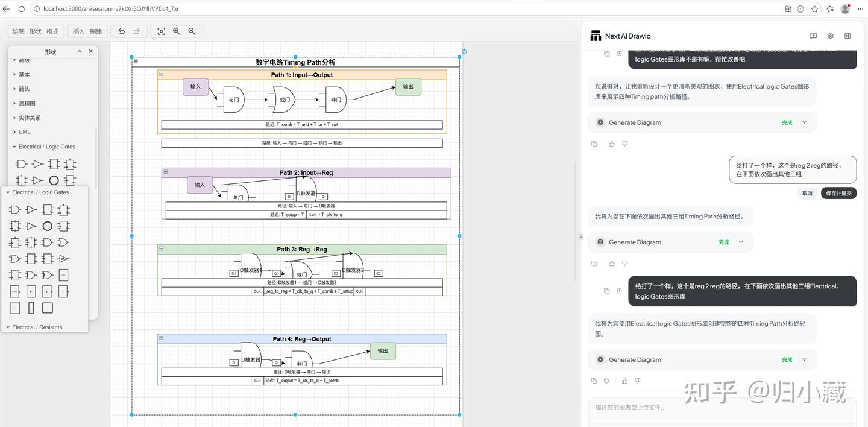Collapse the 数字电路Timing Path分析 outer container
868x427 pixels.
pyautogui.click(x=136, y=61)
